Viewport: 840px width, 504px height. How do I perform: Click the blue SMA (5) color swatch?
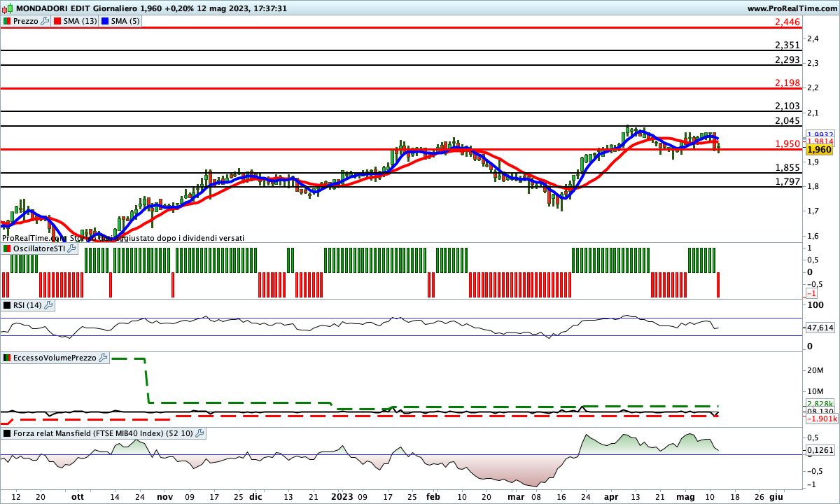click(106, 21)
